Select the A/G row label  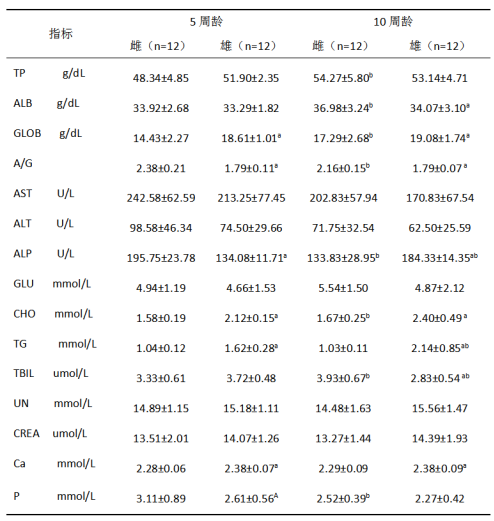pos(23,163)
